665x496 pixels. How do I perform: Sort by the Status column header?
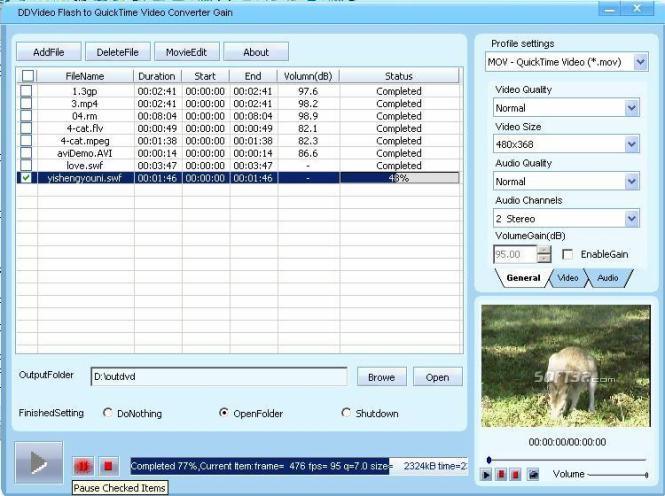399,76
